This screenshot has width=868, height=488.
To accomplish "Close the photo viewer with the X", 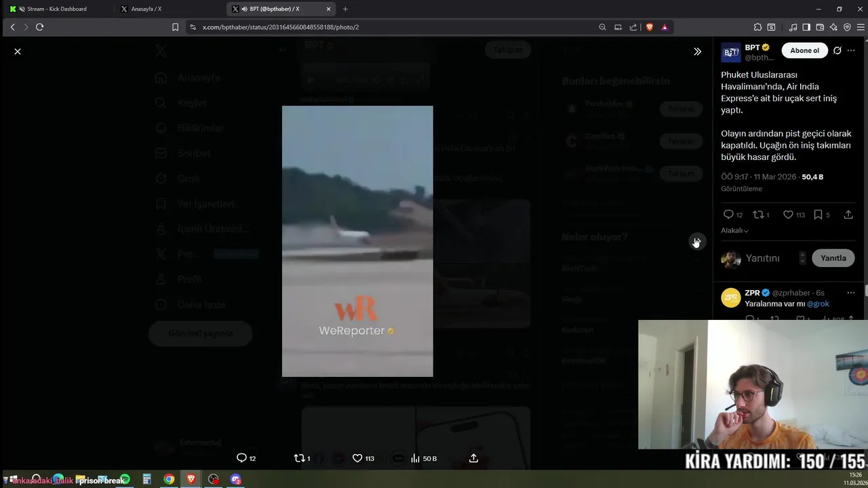I will point(18,52).
